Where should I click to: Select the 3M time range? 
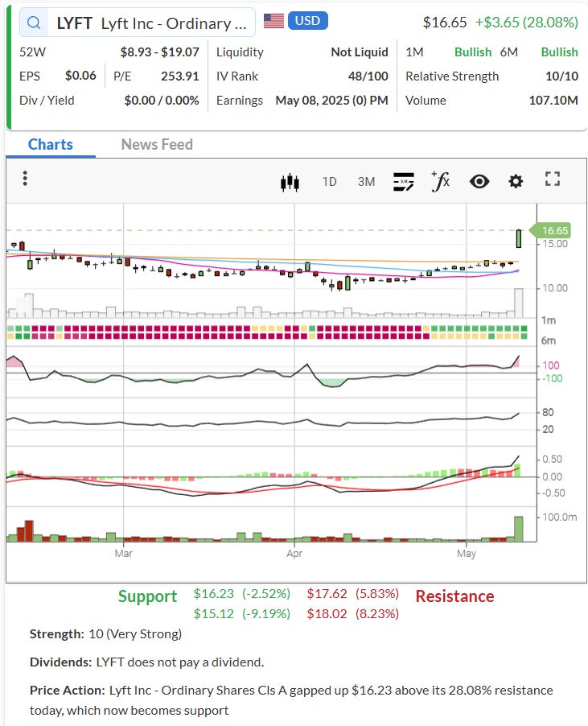(x=366, y=182)
